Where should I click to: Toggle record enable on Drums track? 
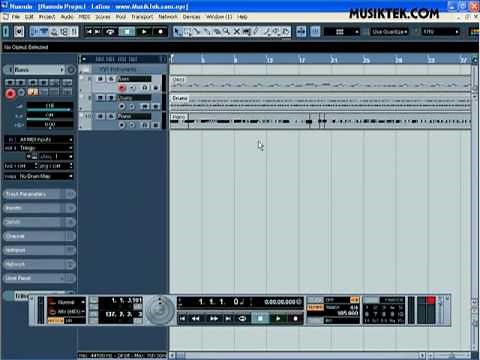point(122,107)
